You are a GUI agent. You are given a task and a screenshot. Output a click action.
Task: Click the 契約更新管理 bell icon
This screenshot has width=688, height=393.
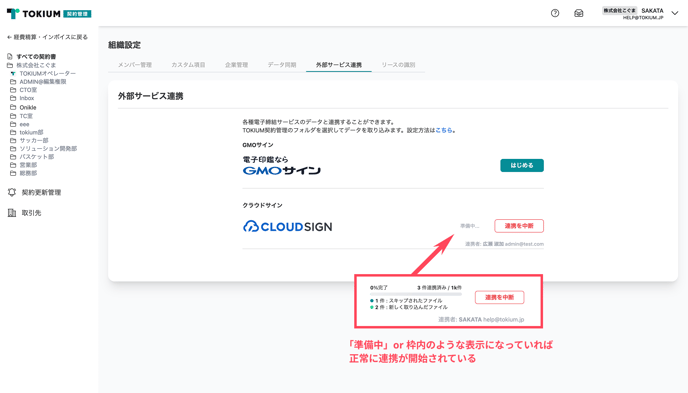[12, 192]
